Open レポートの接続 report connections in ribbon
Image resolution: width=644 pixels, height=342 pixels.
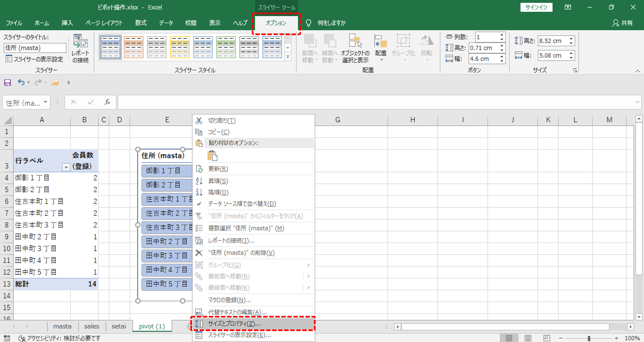(x=80, y=49)
